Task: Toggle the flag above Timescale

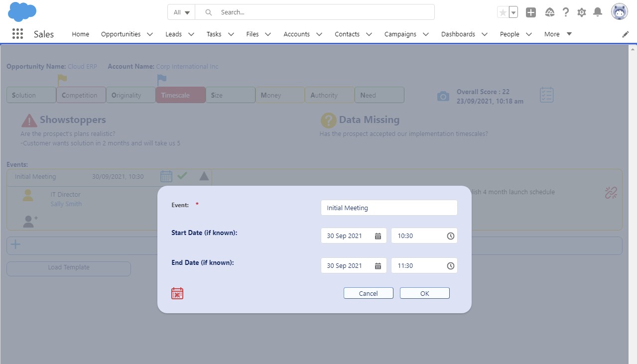Action: [162, 78]
